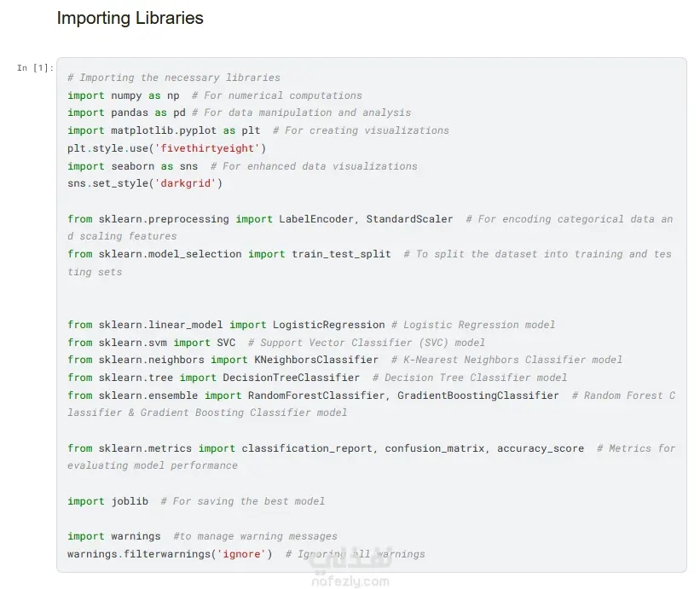The image size is (700, 589).
Task: Select the In [1] cell prompt
Action: (34, 68)
